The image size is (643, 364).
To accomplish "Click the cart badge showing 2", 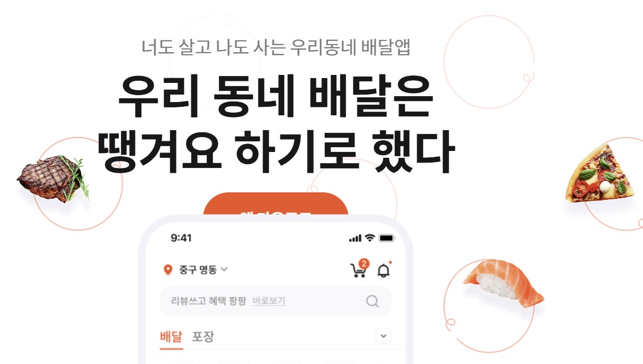I will [364, 264].
